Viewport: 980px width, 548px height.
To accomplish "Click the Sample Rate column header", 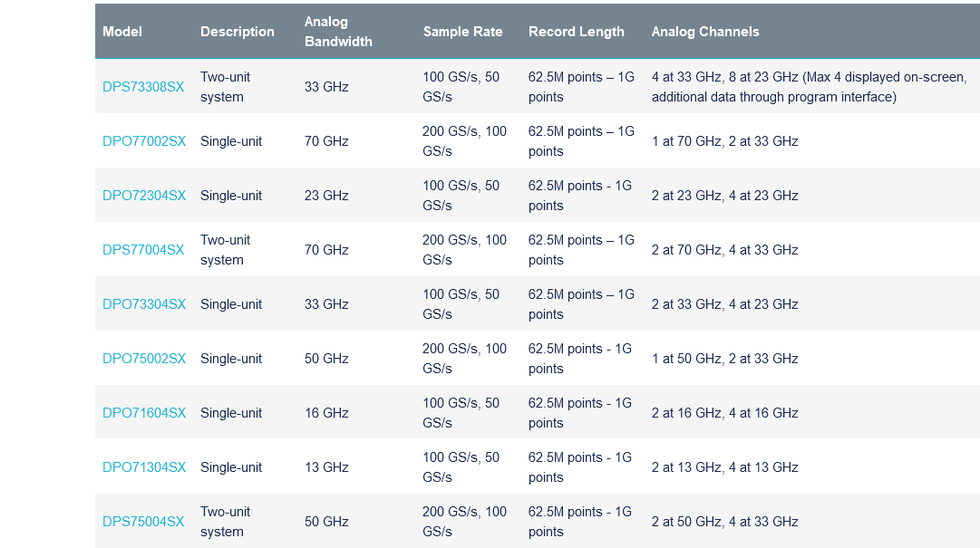I will coord(462,31).
